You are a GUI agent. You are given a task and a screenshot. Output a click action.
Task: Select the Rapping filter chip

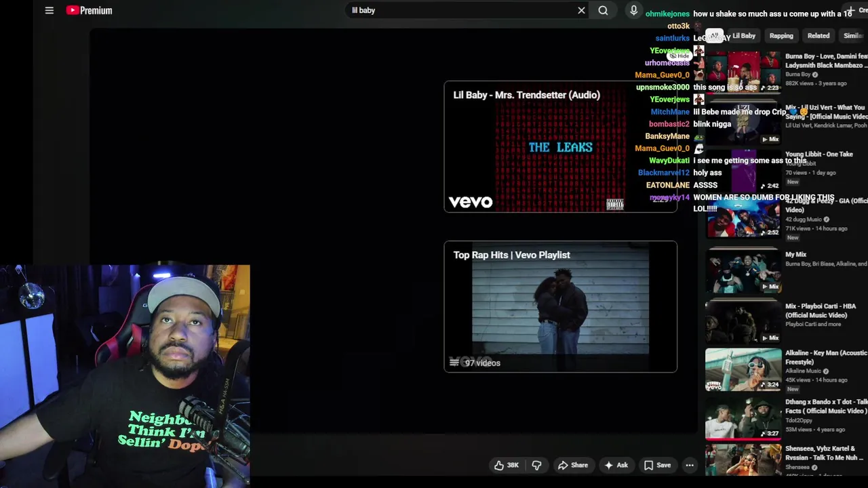pyautogui.click(x=781, y=36)
